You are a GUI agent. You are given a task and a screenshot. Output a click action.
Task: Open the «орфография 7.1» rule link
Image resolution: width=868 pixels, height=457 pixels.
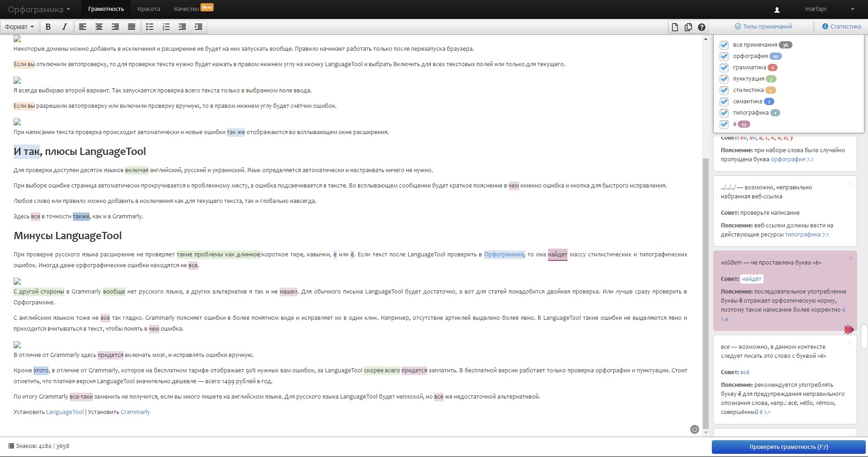point(792,159)
